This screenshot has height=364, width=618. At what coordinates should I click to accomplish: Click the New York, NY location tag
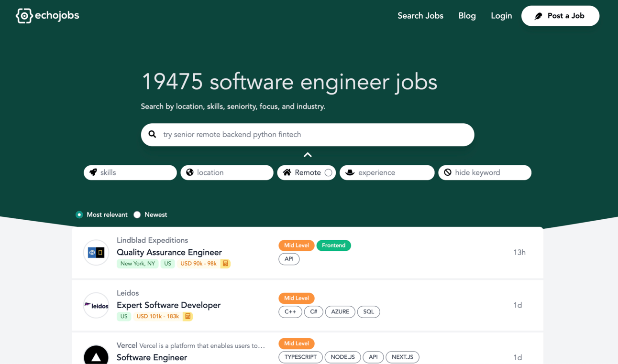138,264
